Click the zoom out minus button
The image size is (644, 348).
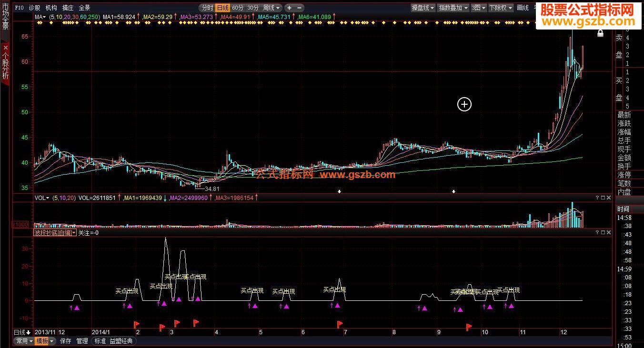tap(300, 8)
